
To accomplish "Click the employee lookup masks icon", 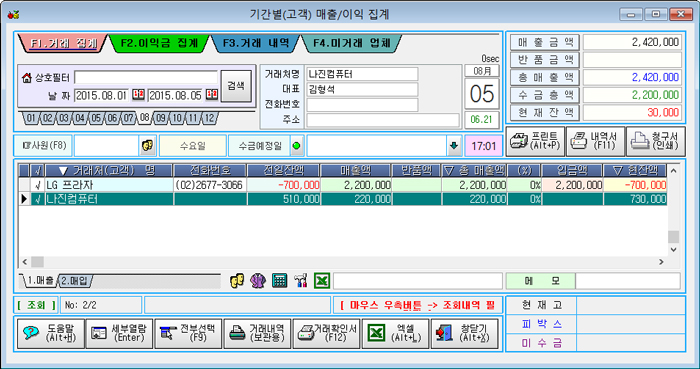I will coord(147,146).
